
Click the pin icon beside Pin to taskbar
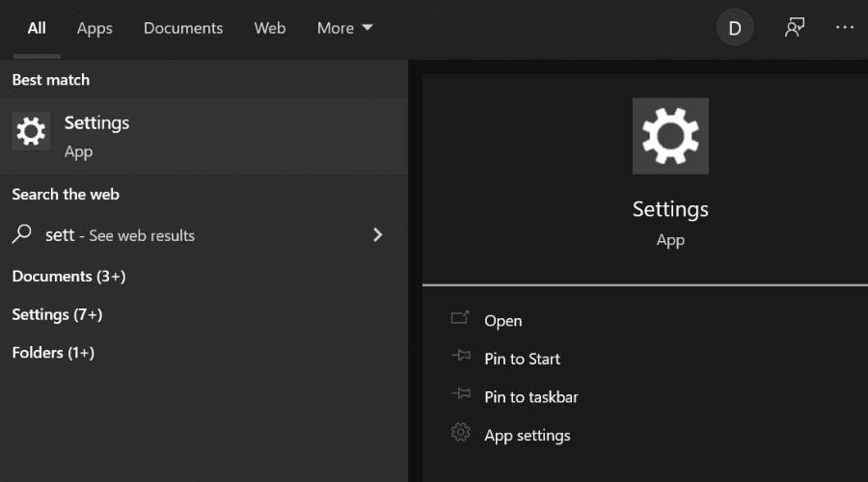(460, 395)
